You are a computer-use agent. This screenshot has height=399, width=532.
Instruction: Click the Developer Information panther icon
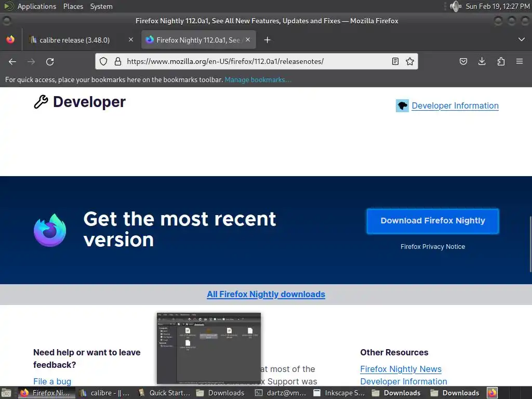(x=403, y=105)
